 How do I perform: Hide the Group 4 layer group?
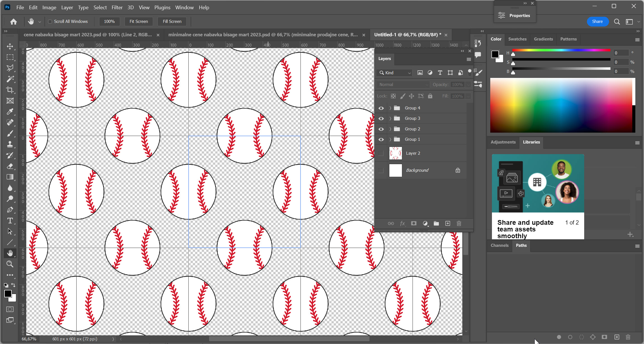click(381, 108)
